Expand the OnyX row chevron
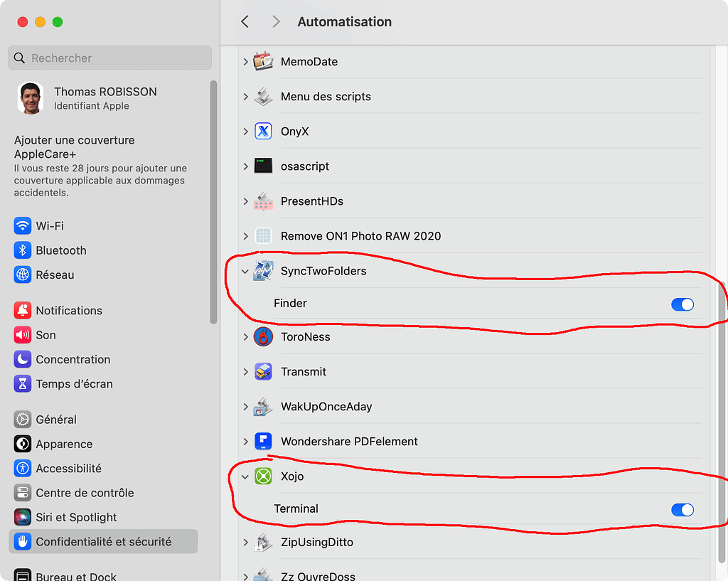The height and width of the screenshot is (581, 728). 245,132
